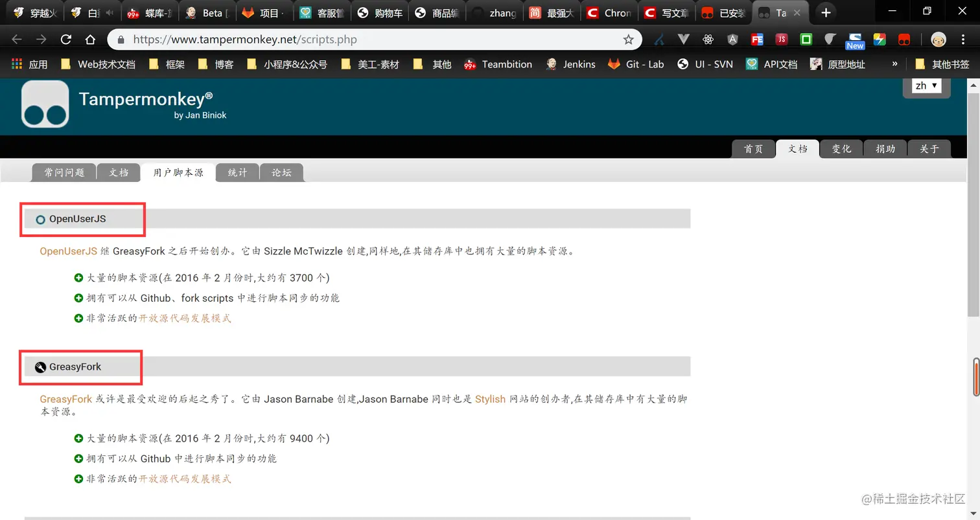
Task: Open the 博客 bookmark folder
Action: (x=216, y=64)
